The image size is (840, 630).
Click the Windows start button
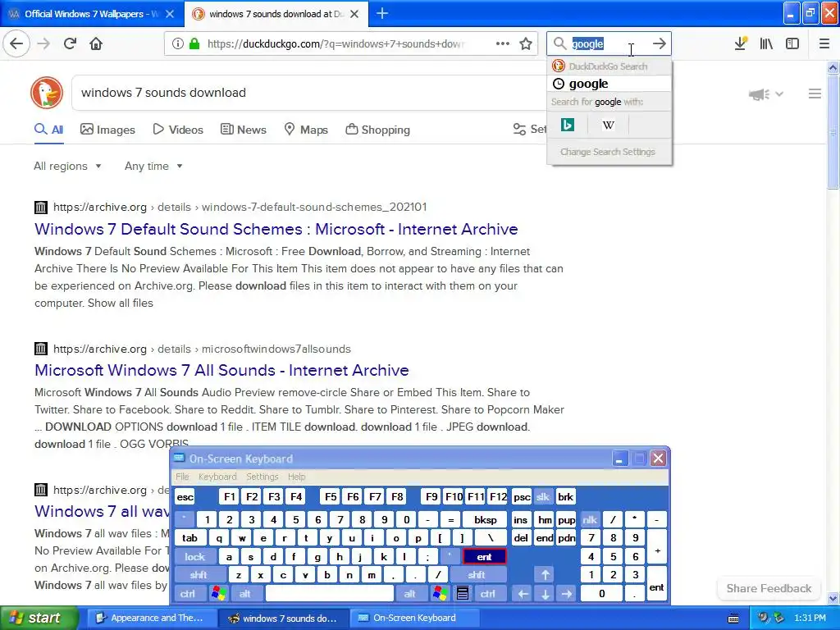tap(39, 618)
